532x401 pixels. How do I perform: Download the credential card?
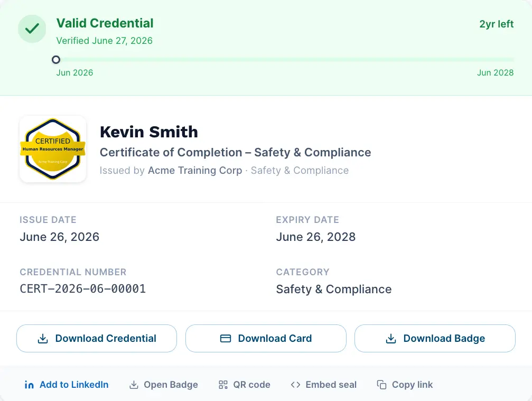click(x=266, y=339)
